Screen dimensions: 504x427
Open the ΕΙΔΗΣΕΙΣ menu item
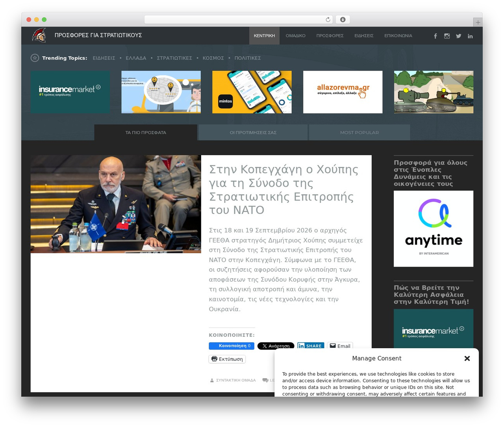364,35
